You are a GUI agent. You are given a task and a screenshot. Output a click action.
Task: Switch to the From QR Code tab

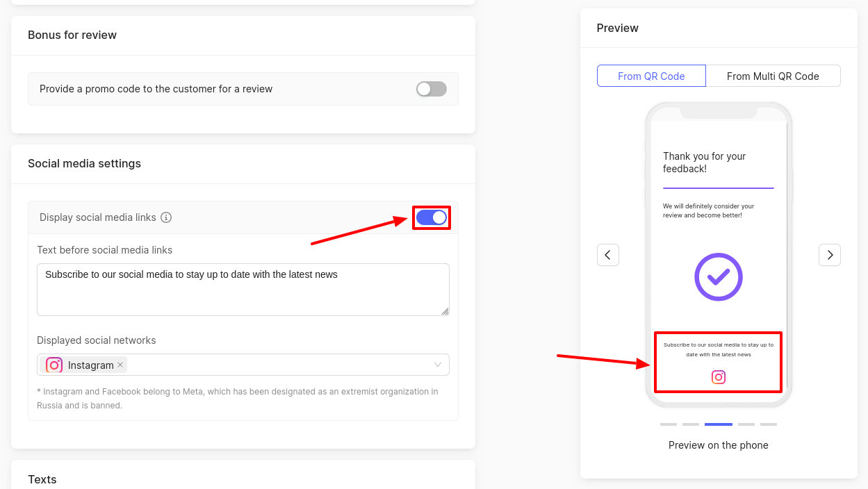pos(651,76)
